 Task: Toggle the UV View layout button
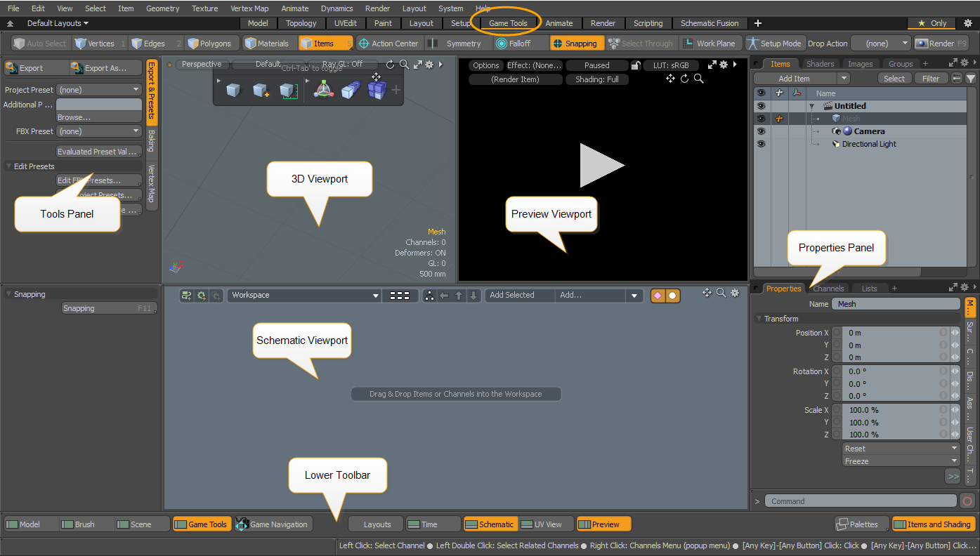[x=547, y=524]
